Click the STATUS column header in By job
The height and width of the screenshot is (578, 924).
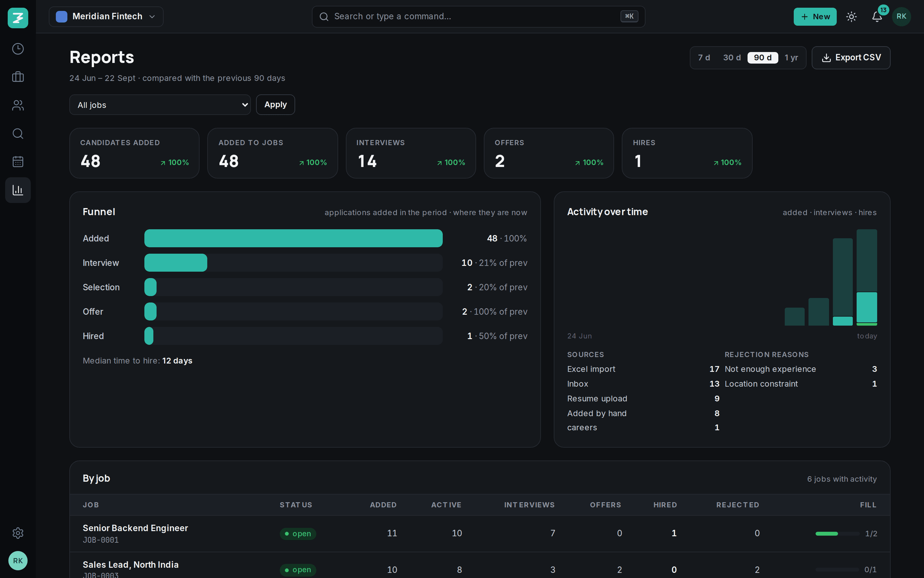[x=296, y=505]
